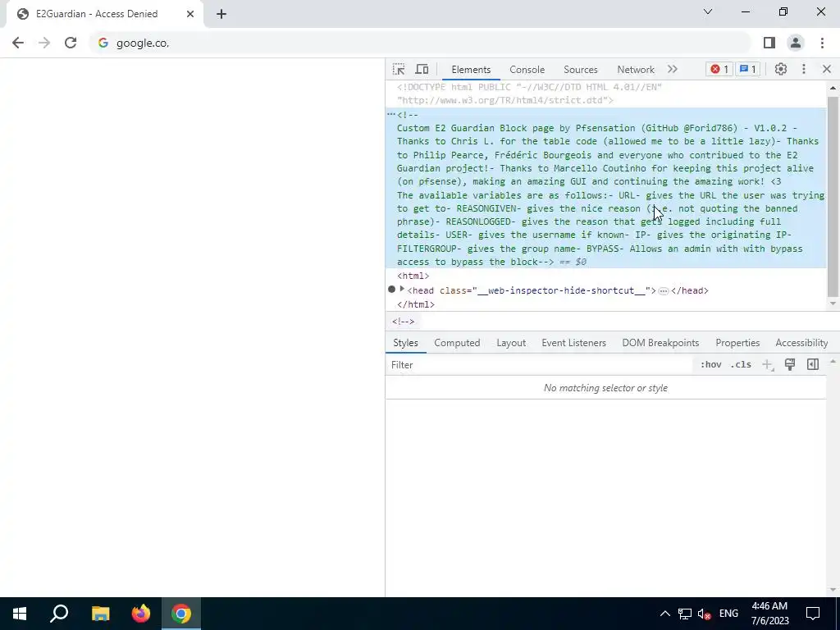Reload the page
This screenshot has width=840, height=630.
[x=71, y=43]
